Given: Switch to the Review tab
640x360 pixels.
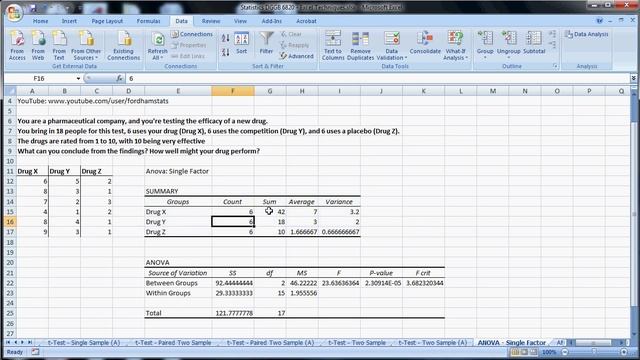Looking at the screenshot, I should (x=211, y=21).
